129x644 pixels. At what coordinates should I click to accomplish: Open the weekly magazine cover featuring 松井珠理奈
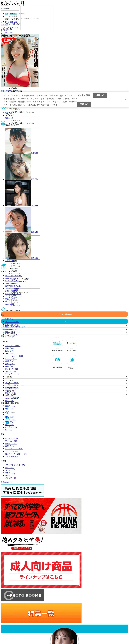pyautogui.click(x=20, y=61)
